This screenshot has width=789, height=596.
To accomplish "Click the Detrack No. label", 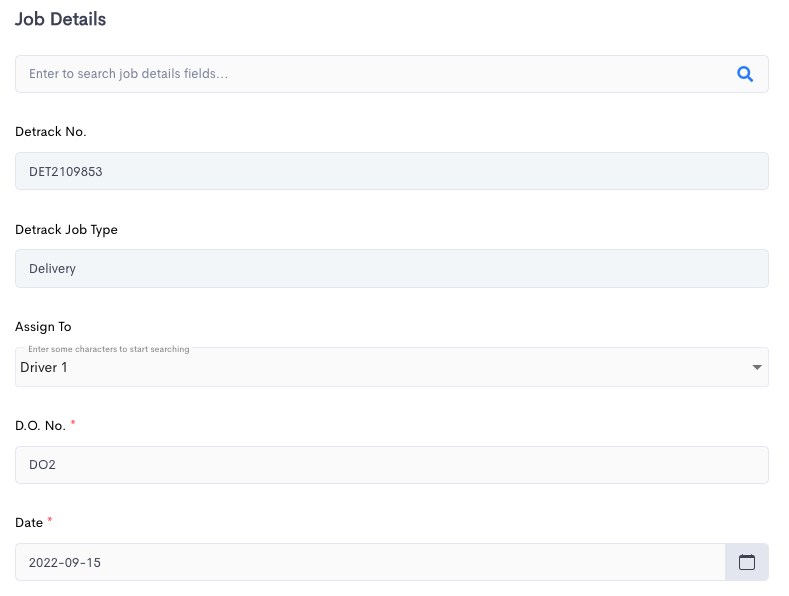I will (51, 132).
